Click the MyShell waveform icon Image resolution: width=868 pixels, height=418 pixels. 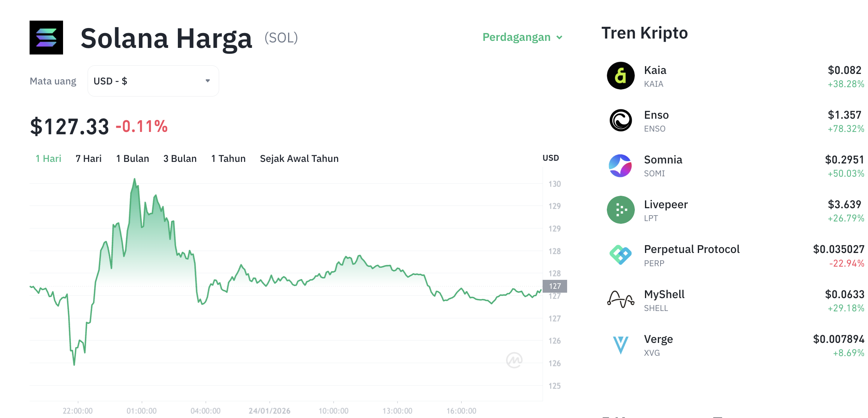pyautogui.click(x=620, y=300)
